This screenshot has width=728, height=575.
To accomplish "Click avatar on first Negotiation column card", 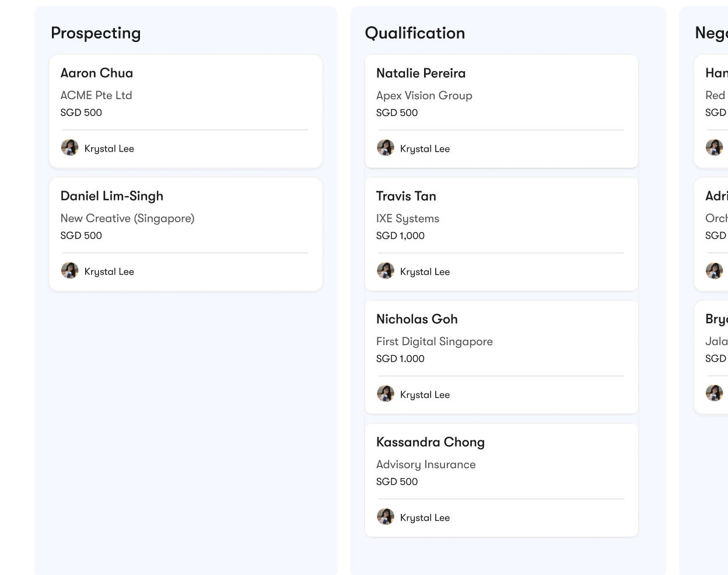I will coord(715,148).
